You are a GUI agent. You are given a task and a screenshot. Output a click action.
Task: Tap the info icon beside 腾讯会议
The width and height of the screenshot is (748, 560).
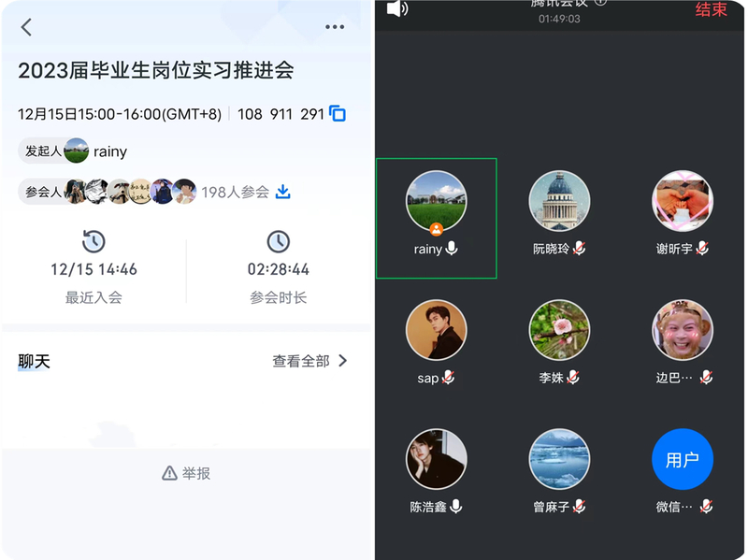click(598, 4)
